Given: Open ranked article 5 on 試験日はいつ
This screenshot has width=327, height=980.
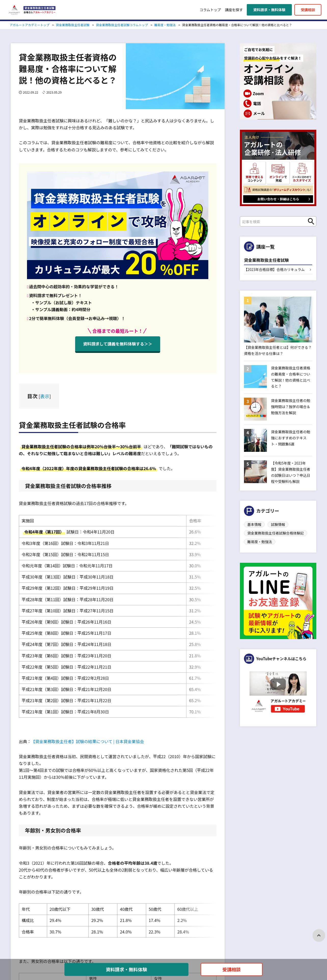Looking at the screenshot, I should pos(278,472).
